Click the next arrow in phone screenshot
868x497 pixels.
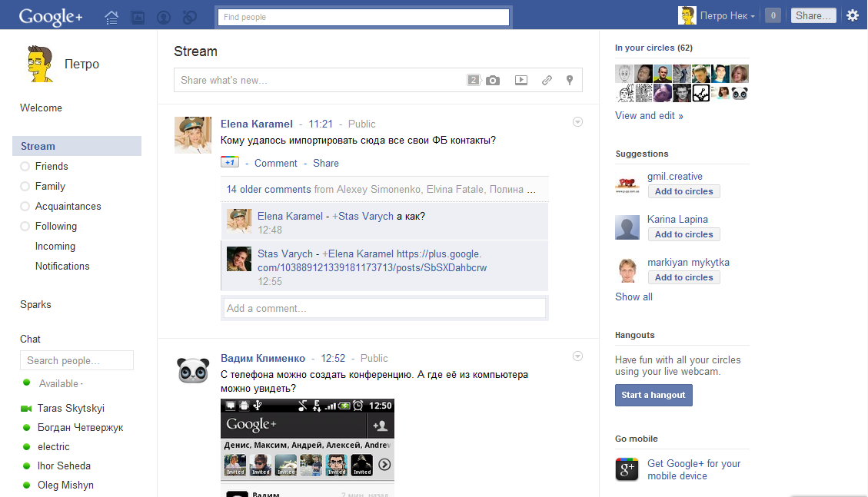pos(384,465)
